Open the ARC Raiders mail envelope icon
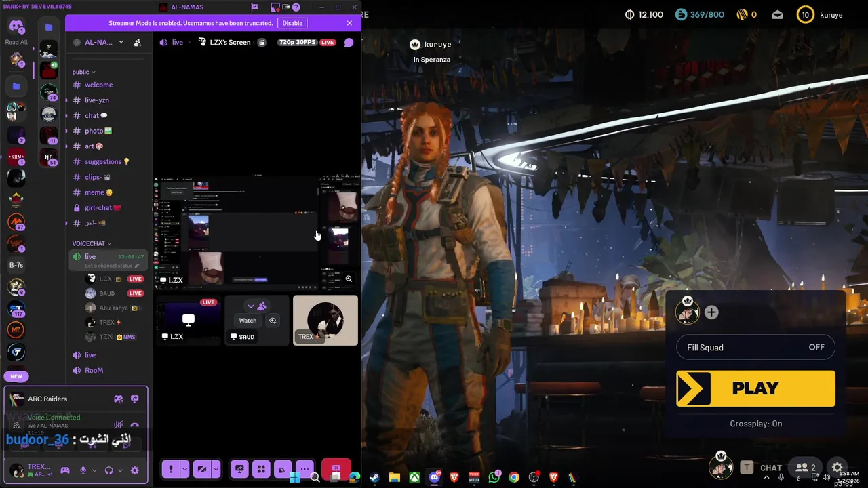Image resolution: width=868 pixels, height=488 pixels. point(778,15)
